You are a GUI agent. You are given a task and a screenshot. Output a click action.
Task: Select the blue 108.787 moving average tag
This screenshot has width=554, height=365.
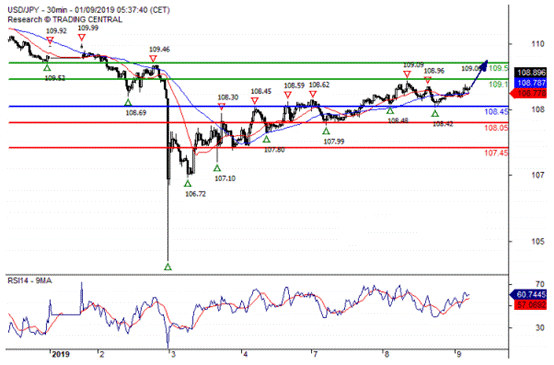click(x=531, y=83)
